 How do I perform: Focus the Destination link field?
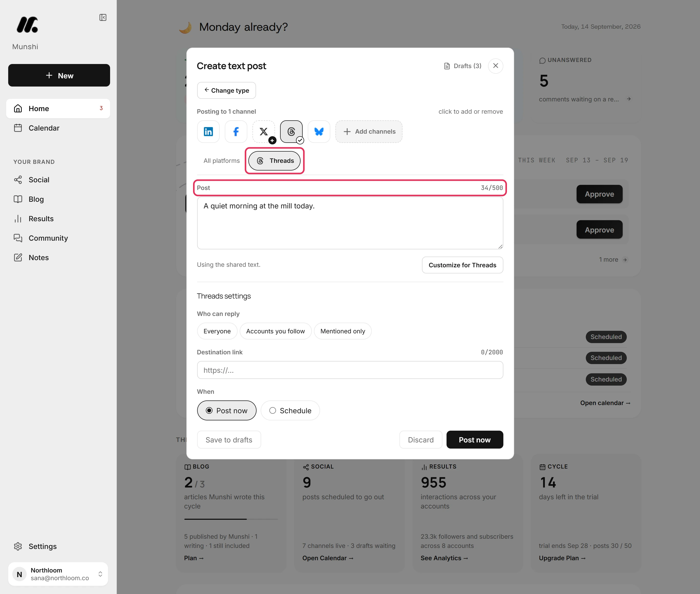pos(350,370)
